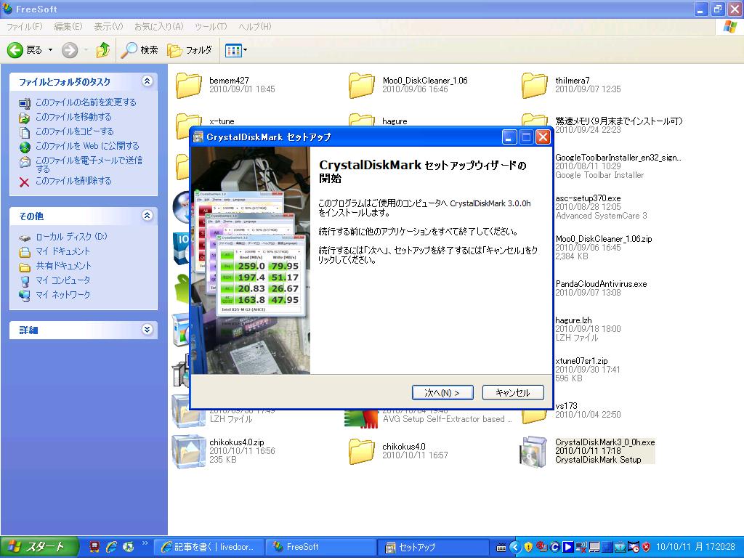Select the Moo0_DiskCleaner_1.06 folder icon
Screen dimensions: 744x560
(x=362, y=86)
